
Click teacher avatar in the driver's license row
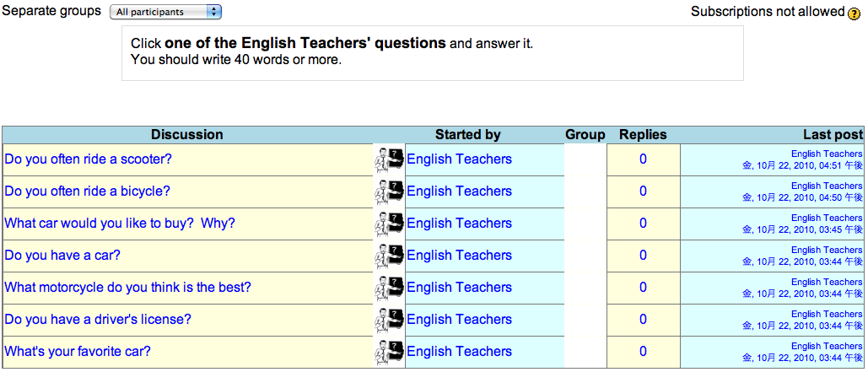[x=389, y=321]
